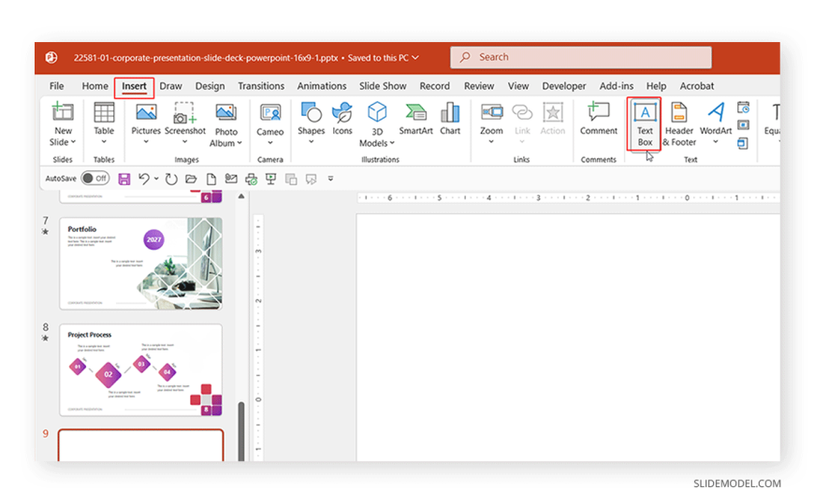Open the file name save-location dropdown
Image resolution: width=814 pixels, height=504 pixels.
pos(415,58)
